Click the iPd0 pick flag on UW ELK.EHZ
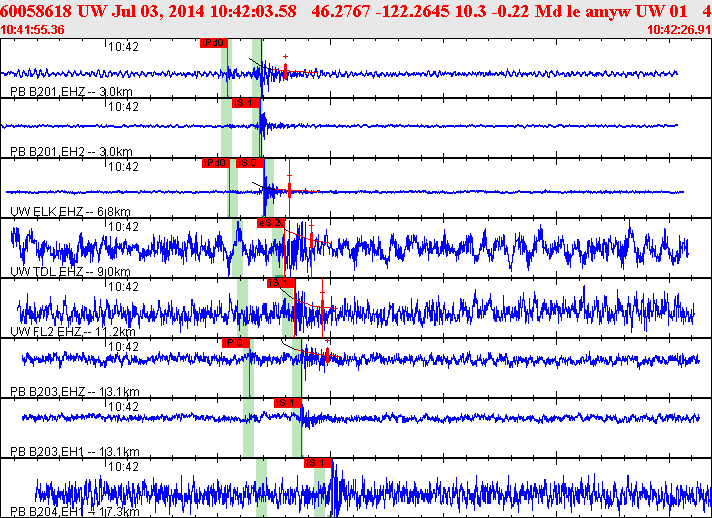 coord(215,163)
